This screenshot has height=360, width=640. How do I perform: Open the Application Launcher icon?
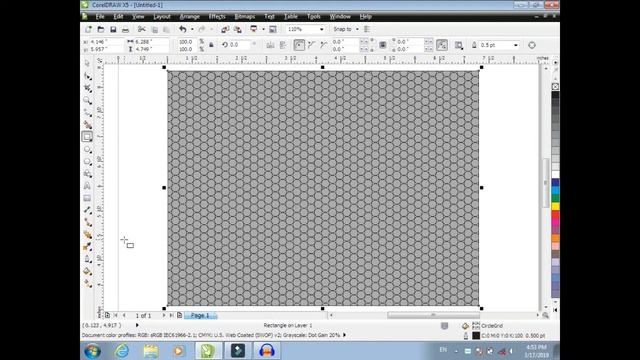pos(254,29)
